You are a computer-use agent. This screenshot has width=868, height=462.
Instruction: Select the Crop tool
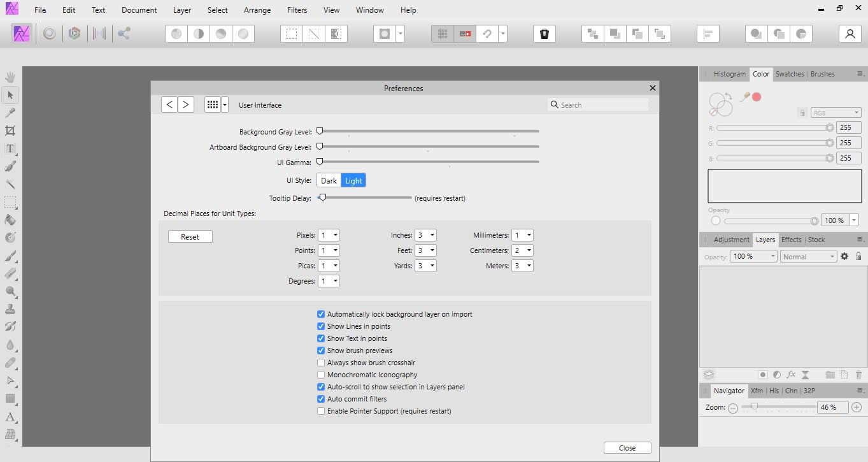coord(10,130)
